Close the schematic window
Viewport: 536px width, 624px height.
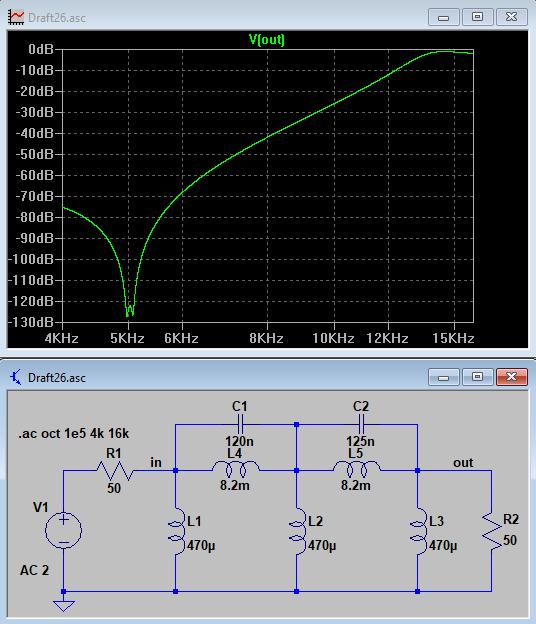[x=512, y=376]
